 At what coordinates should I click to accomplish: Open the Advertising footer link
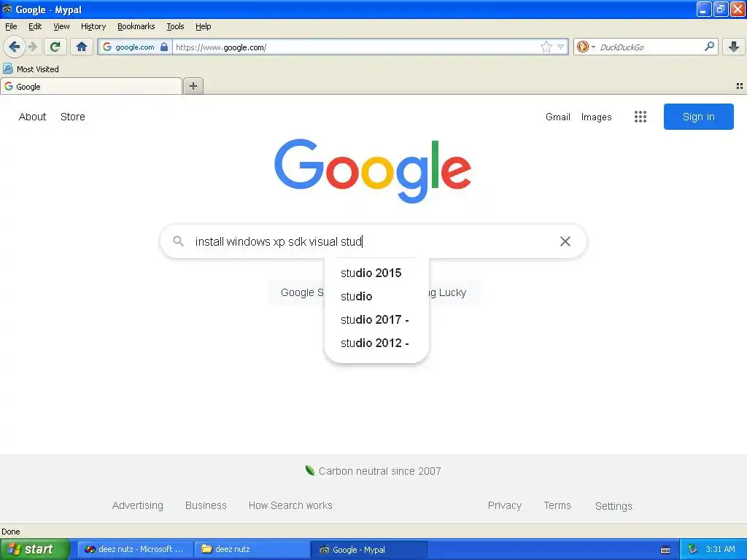138,505
